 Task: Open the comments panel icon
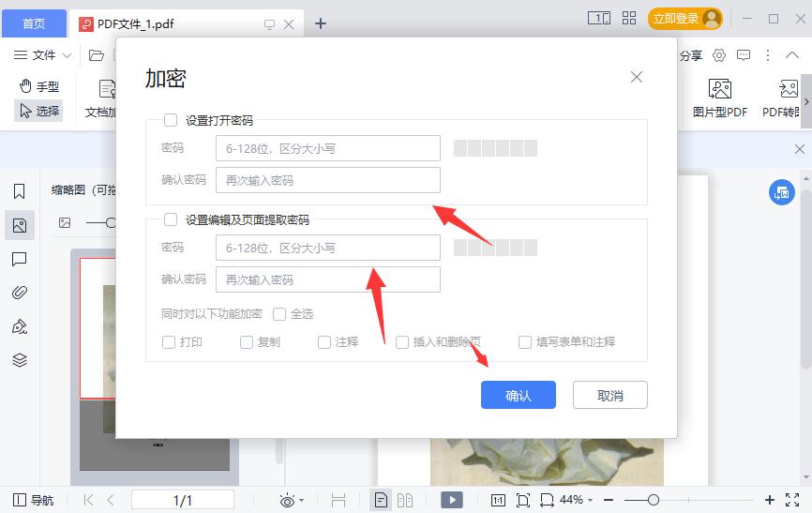(x=19, y=259)
